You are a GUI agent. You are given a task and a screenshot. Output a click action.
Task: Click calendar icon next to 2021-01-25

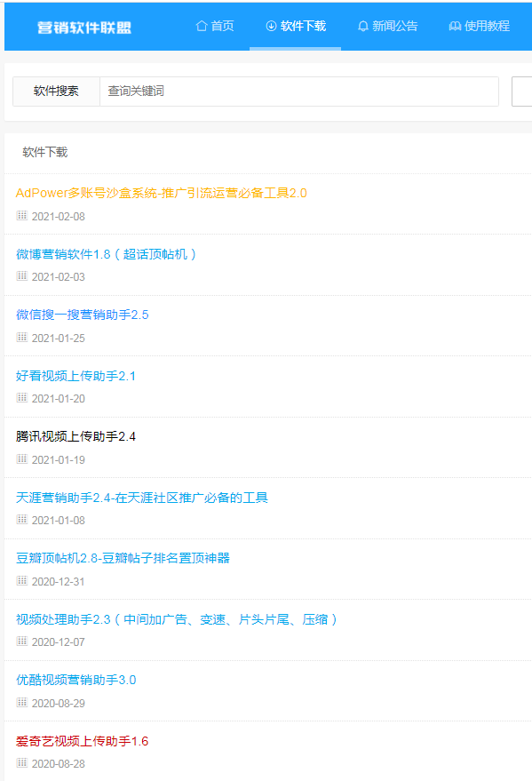(22, 338)
